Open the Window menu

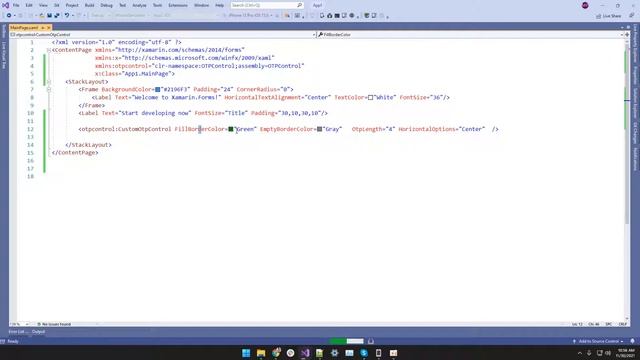coord(201,5)
